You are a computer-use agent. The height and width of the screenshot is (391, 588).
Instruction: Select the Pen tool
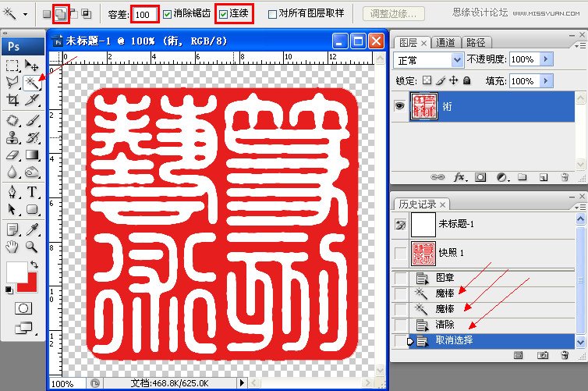pos(12,192)
